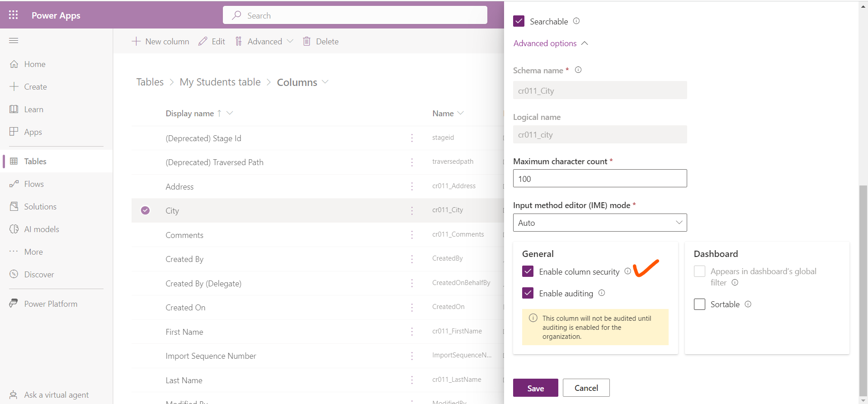Click info icon beside Schema name
This screenshot has width=868, height=404.
tap(578, 70)
